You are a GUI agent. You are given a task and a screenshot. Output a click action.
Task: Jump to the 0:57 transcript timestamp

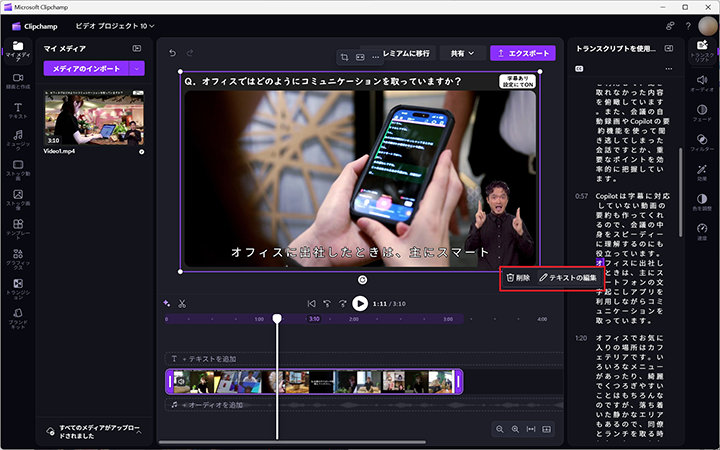[581, 196]
